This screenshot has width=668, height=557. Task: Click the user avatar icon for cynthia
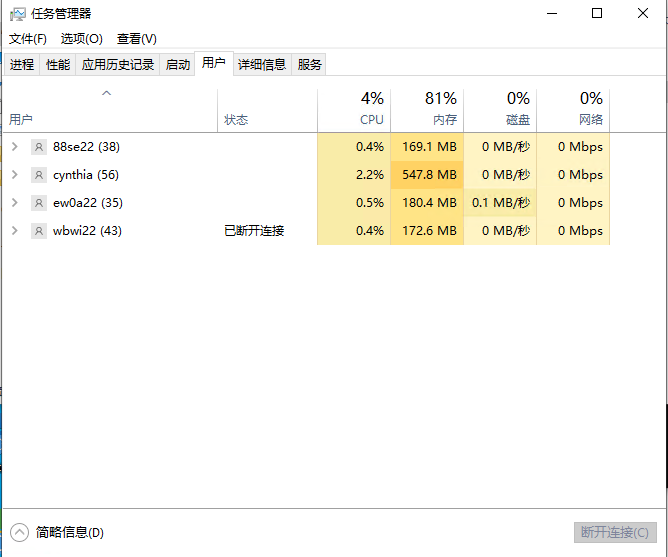pos(39,175)
